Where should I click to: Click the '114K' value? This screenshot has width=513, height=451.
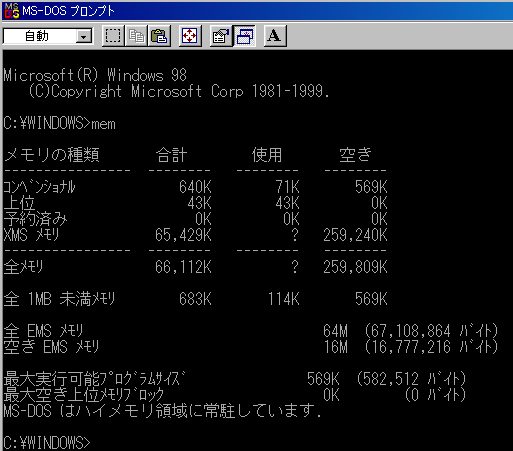tap(283, 299)
